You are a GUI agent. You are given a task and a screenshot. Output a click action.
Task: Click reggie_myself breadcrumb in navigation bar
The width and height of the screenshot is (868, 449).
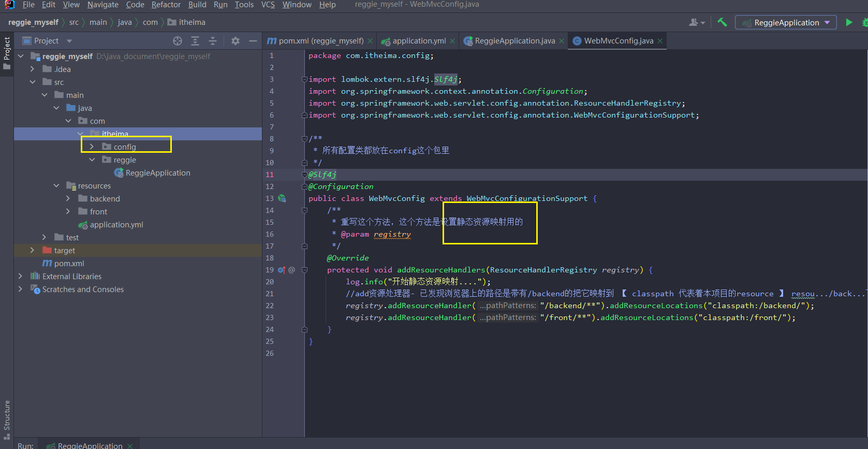33,22
